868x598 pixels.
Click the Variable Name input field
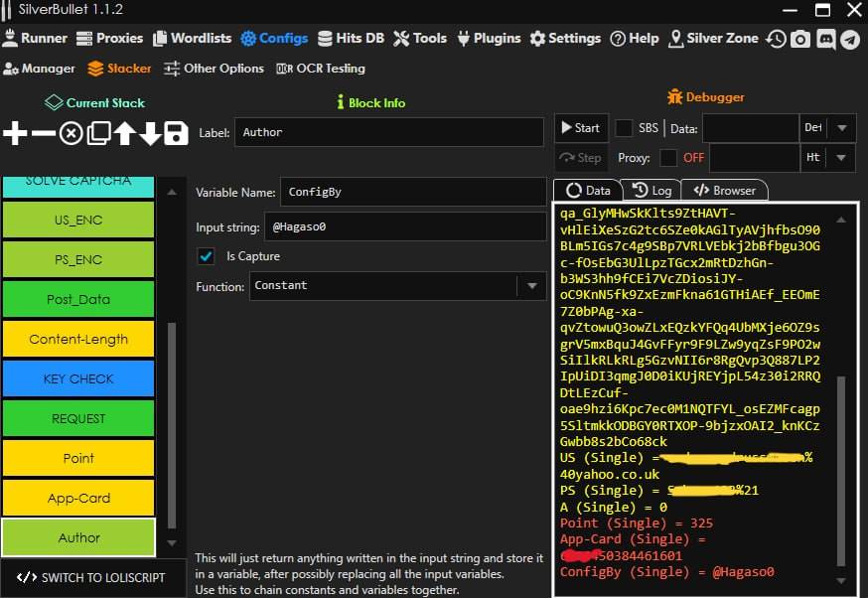[x=411, y=192]
